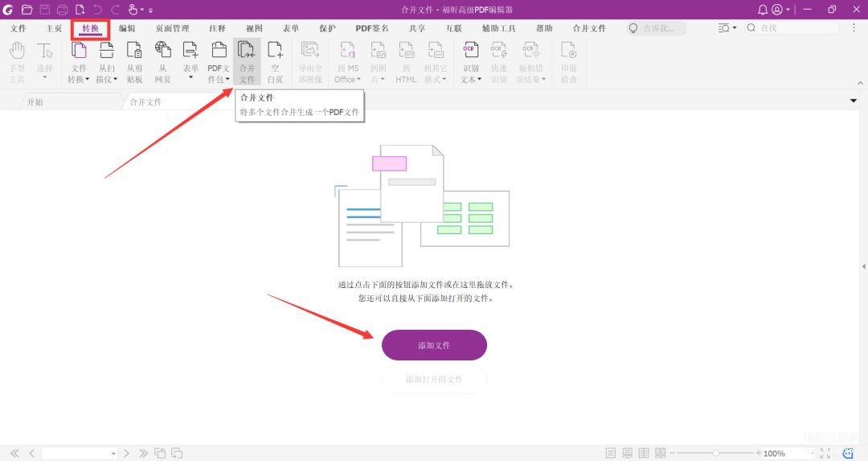This screenshot has width=868, height=461.
Task: Open the 疑似错误结果 OCR suspects dropdown
Action: pyautogui.click(x=531, y=63)
